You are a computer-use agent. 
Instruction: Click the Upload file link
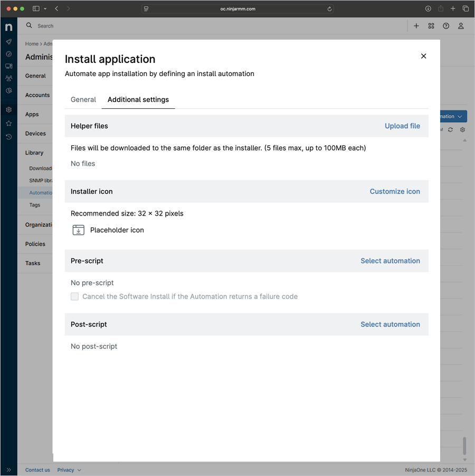pos(402,126)
